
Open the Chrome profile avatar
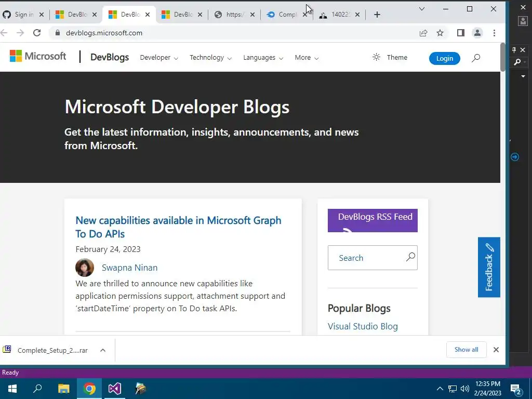[x=477, y=33]
